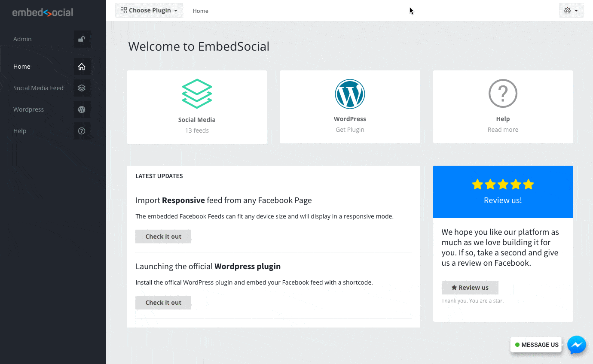Open Wordpress section in sidebar
Viewport: 593px width, 364px height.
(x=28, y=109)
